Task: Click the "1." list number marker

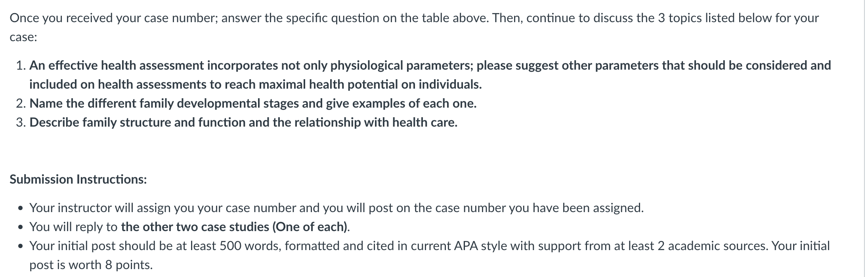Action: [21, 65]
